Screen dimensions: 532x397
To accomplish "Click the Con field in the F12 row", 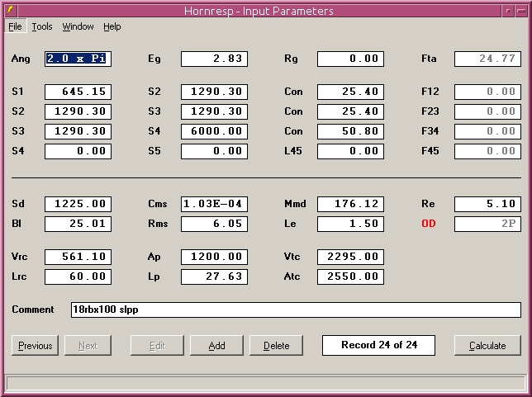I will pos(351,92).
